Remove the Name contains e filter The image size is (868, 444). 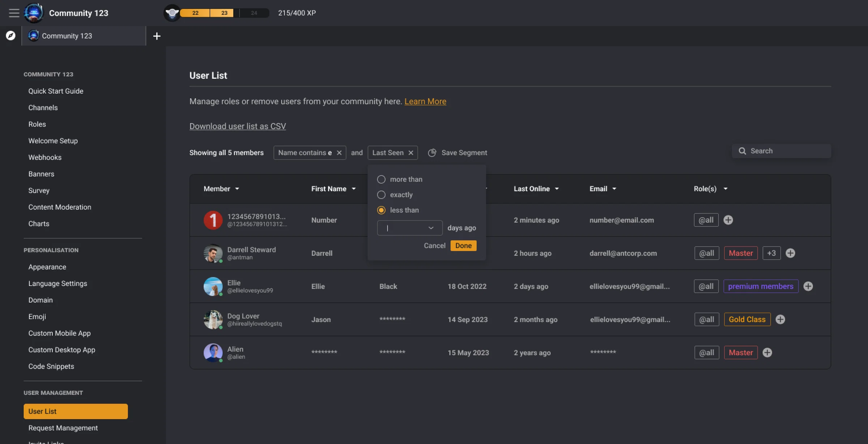[x=339, y=153]
